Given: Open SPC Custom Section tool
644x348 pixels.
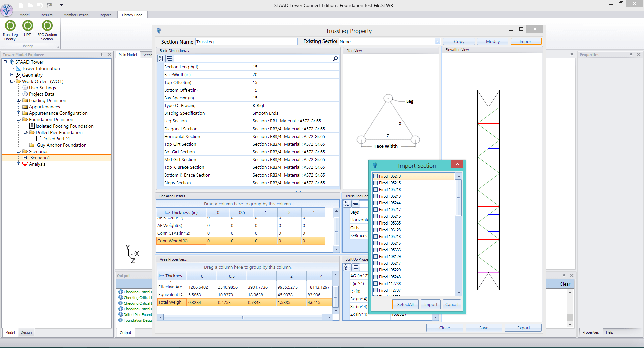Looking at the screenshot, I should (x=47, y=31).
